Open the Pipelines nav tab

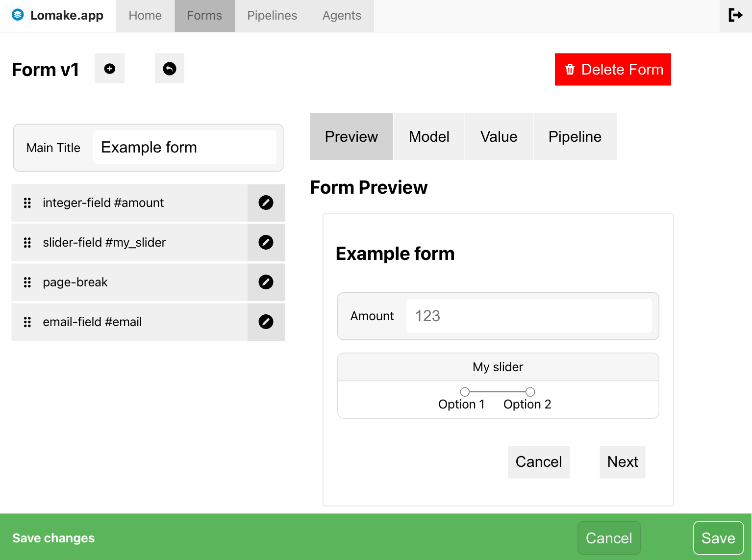point(272,16)
